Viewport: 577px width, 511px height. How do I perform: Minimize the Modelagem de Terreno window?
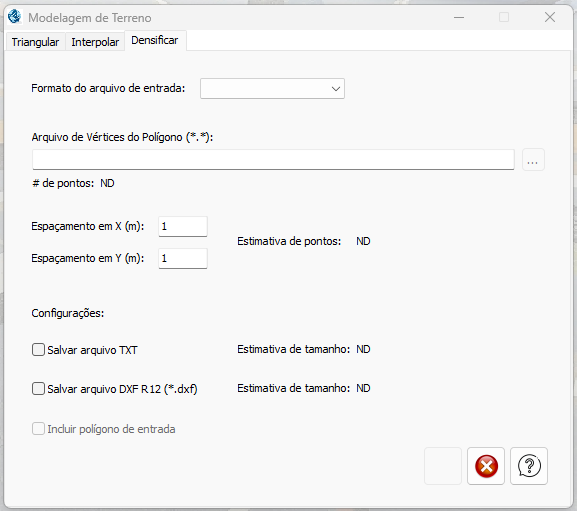pos(459,17)
